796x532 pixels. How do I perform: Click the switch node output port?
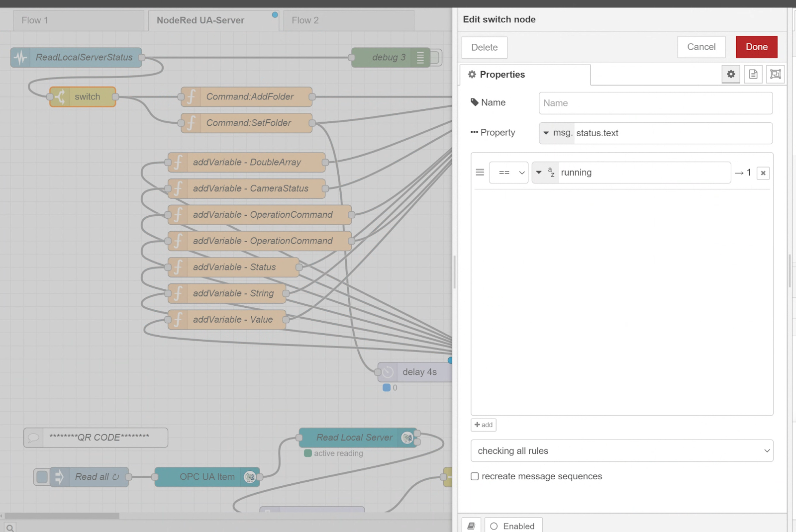point(115,97)
